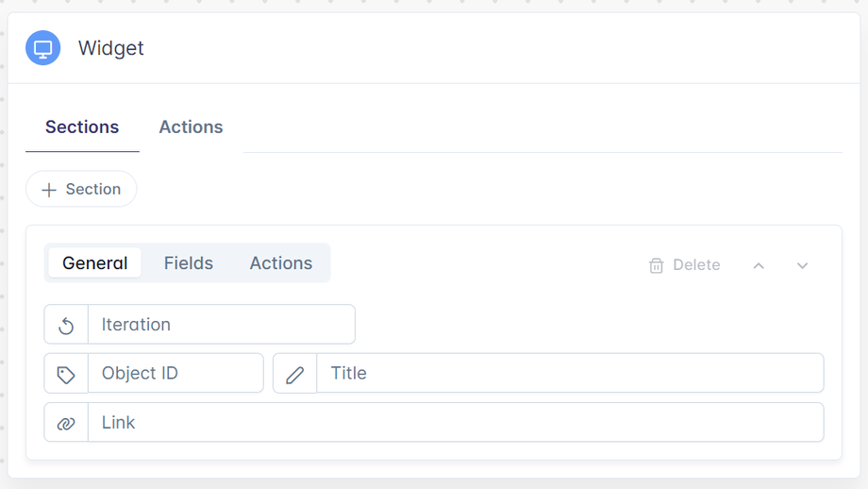The image size is (868, 489).
Task: Switch to the Sections tab
Action: pos(82,127)
